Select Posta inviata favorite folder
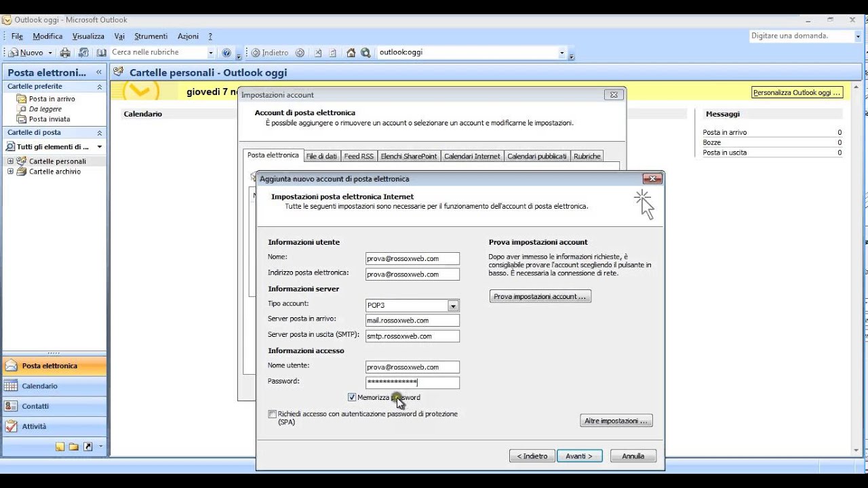This screenshot has height=488, width=868. [x=49, y=119]
